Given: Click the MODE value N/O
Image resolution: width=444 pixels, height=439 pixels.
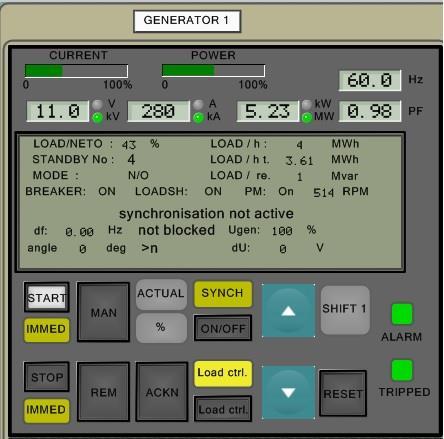Looking at the screenshot, I should pos(138,175).
